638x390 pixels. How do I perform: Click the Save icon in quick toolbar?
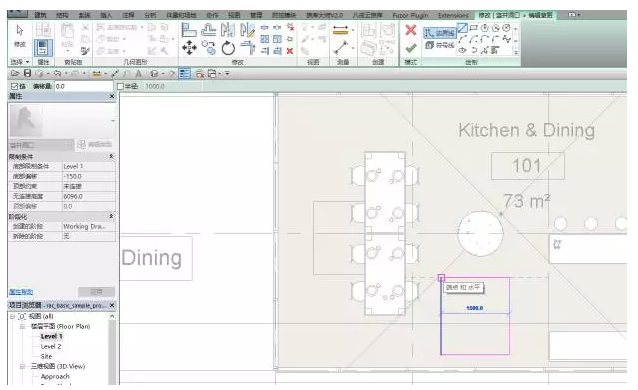(27, 73)
